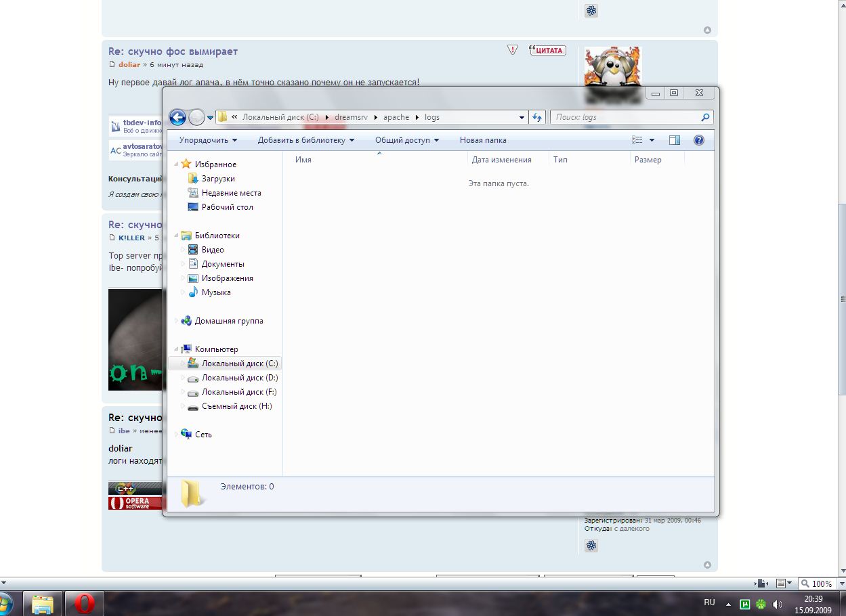Open the Упорядочить menu
Viewport: 846px width, 616px height.
(208, 140)
